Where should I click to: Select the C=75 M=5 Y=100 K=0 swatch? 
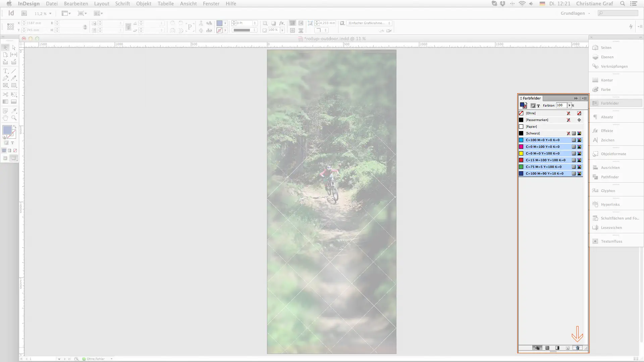point(543,167)
